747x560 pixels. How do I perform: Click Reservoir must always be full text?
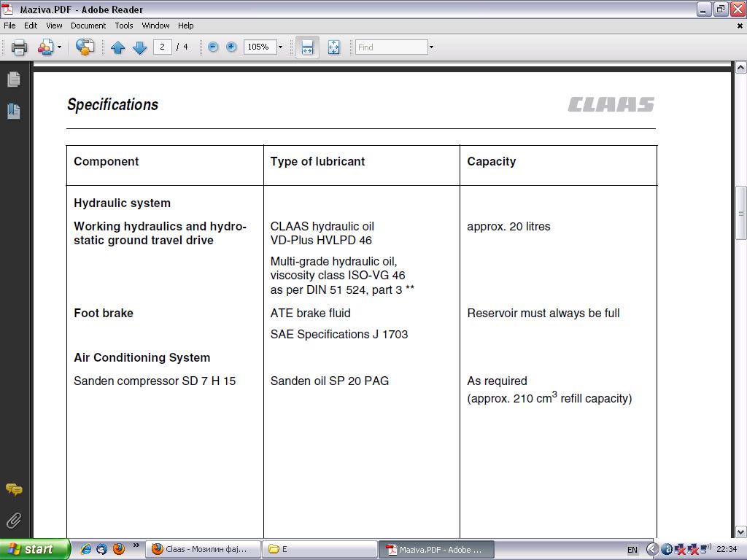tap(543, 314)
